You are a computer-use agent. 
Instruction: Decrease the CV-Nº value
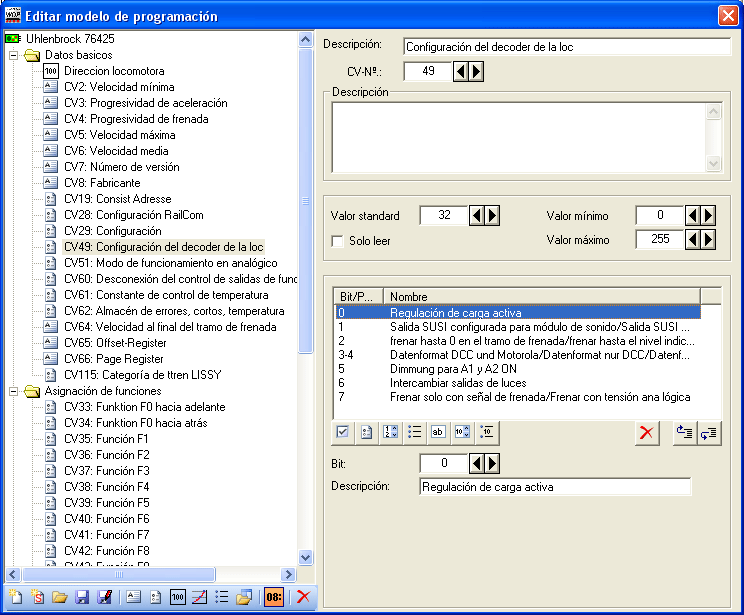460,71
